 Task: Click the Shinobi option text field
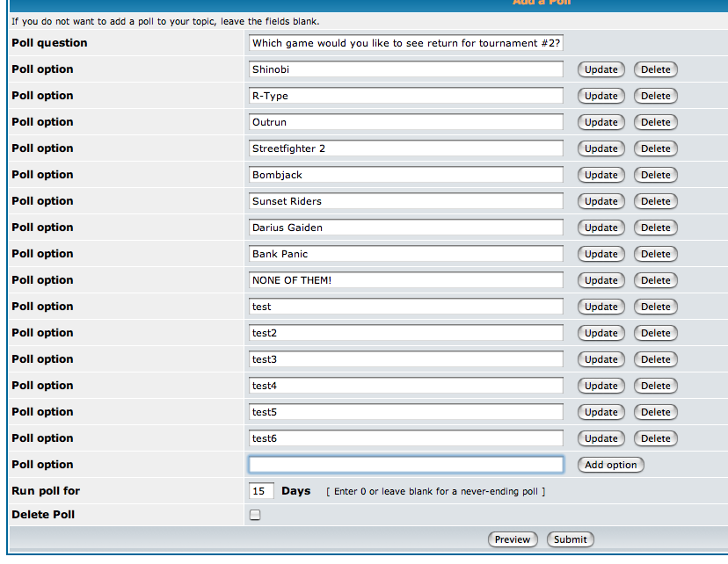406,69
